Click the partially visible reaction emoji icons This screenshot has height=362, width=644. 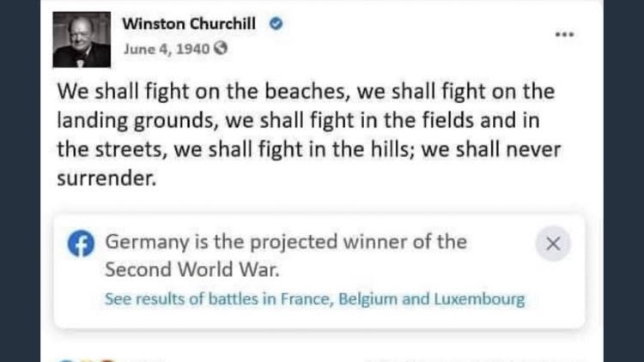coord(86,360)
